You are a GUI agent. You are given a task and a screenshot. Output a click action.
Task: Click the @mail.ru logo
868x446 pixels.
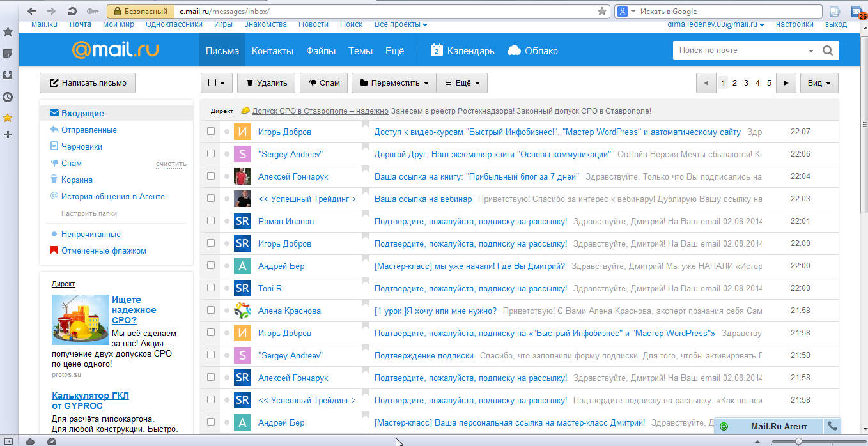pyautogui.click(x=115, y=50)
